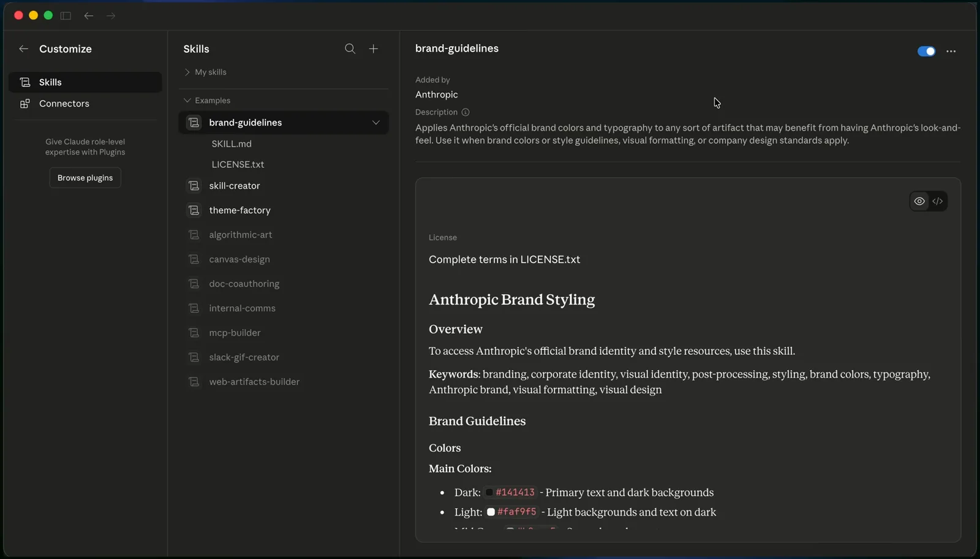Click the brand-guidelines row icon
Image resolution: width=980 pixels, height=559 pixels.
[x=194, y=123]
